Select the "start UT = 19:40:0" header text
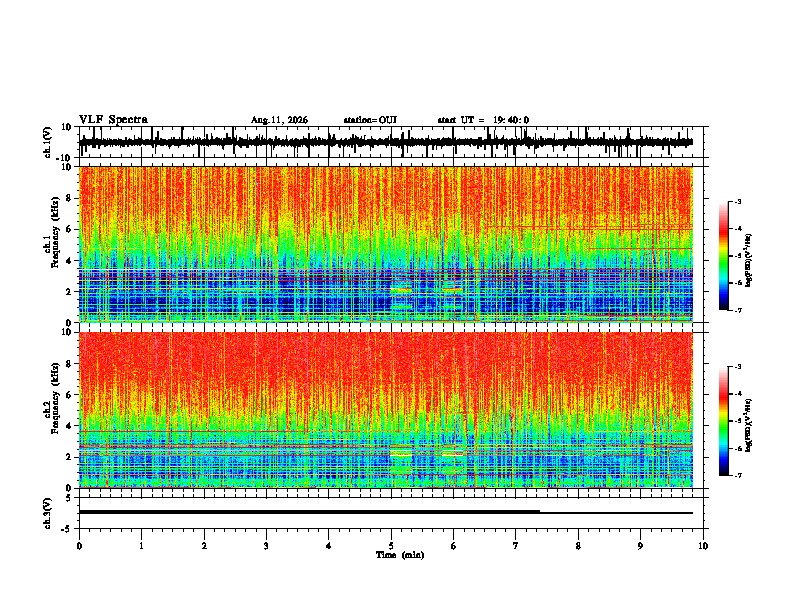Screen dimensions: 792x612 (x=483, y=120)
